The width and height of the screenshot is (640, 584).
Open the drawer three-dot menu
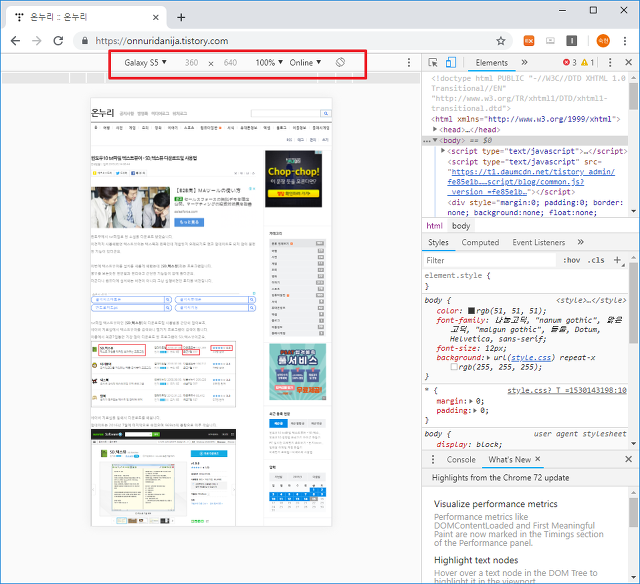pyautogui.click(x=433, y=460)
